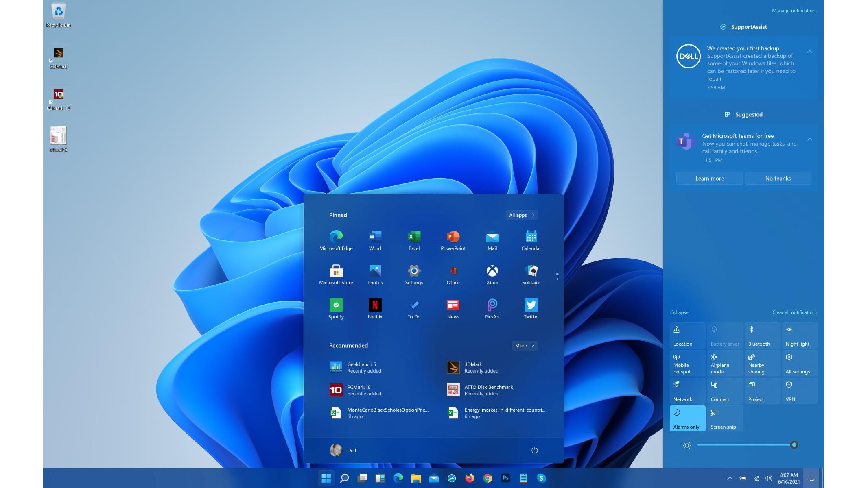
Task: Click the brightness slider handle
Action: coord(794,445)
